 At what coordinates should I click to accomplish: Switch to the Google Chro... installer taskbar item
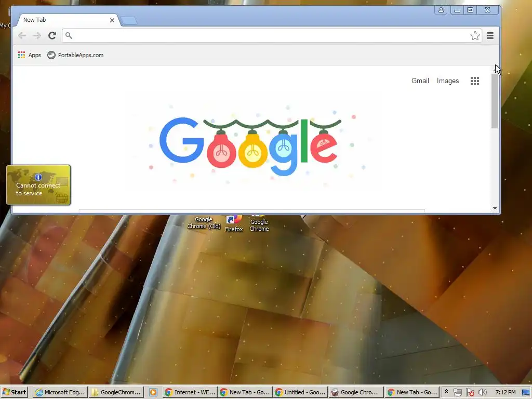pos(356,392)
